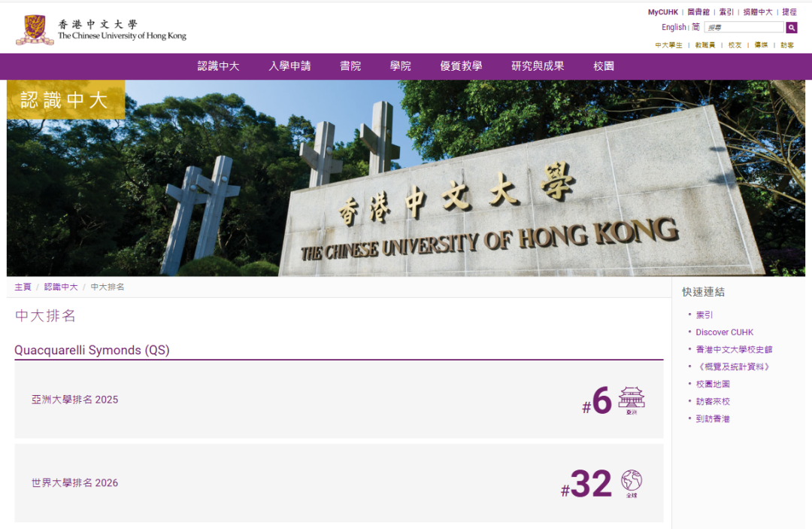Open the MyCUHK link
This screenshot has width=812, height=529.
point(662,12)
